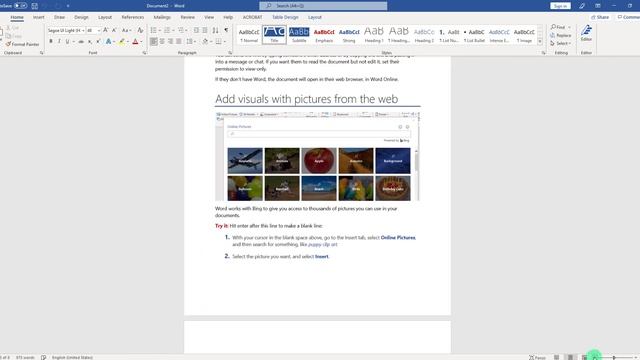640x360 pixels.
Task: Toggle Show/Hide paragraph marks
Action: point(226,30)
